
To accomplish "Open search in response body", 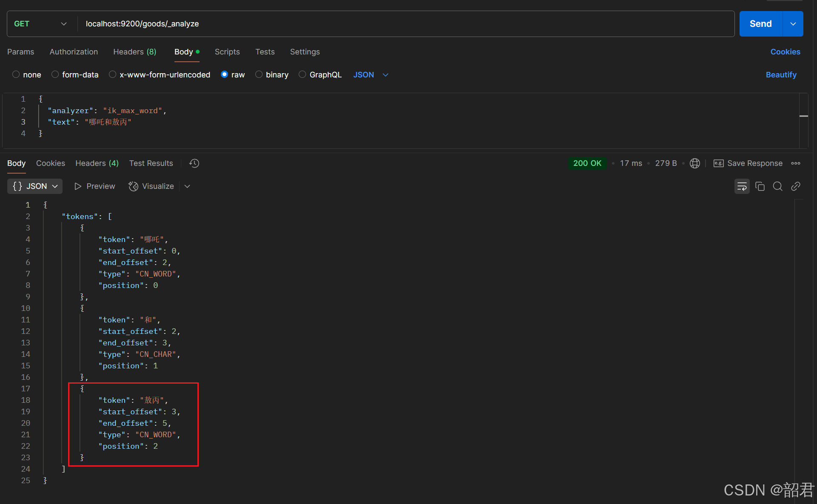I will coord(777,186).
